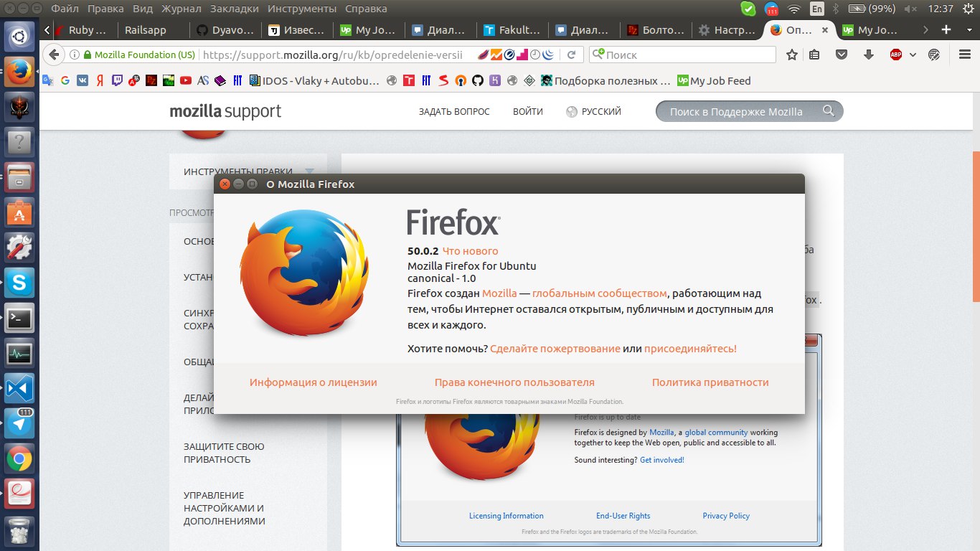
Task: Click the search magnifier in Mozilla support field
Action: pyautogui.click(x=829, y=111)
